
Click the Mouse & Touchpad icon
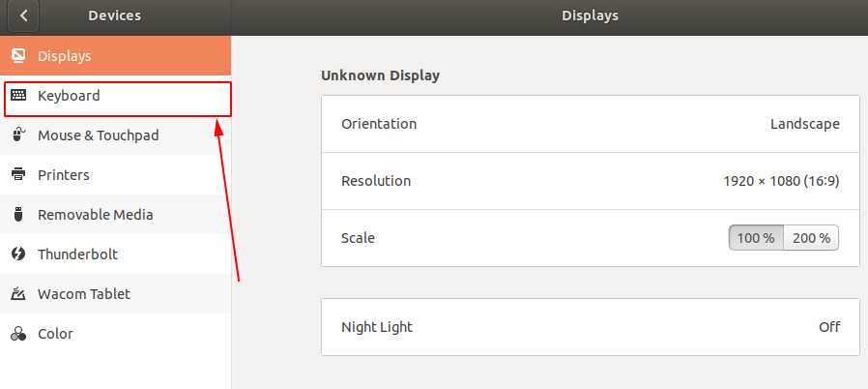(x=18, y=135)
